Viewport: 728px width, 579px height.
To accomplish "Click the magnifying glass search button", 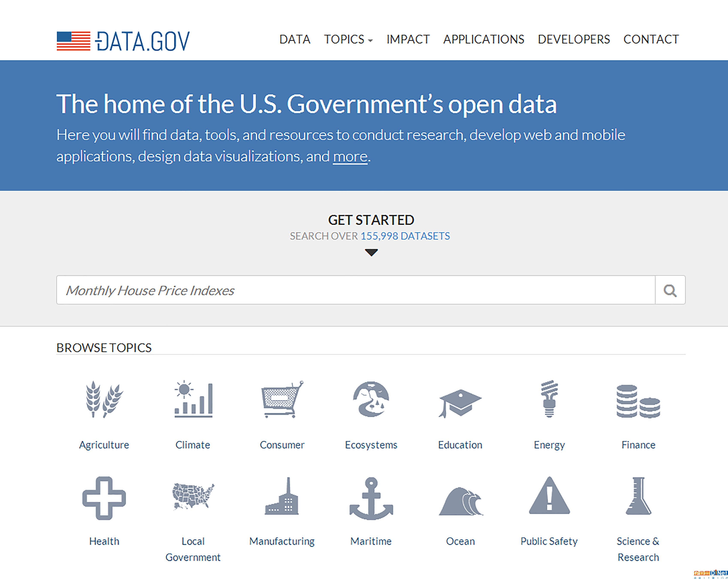I will (670, 290).
